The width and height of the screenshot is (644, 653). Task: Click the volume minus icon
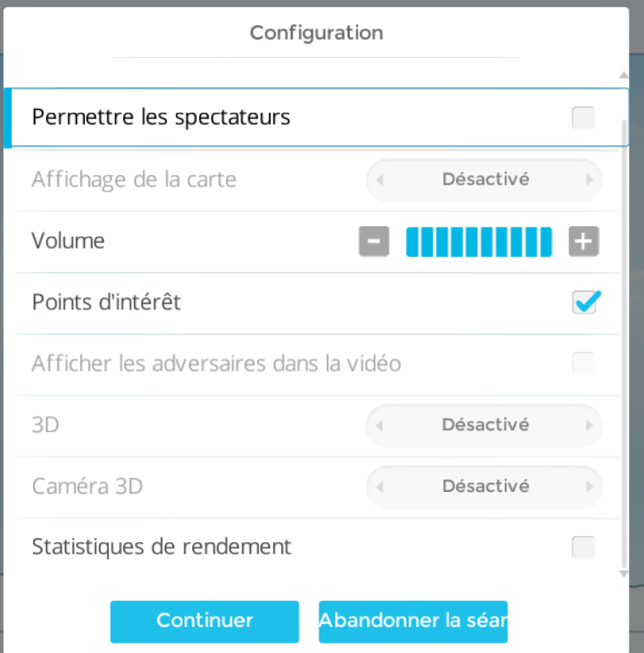(x=374, y=242)
